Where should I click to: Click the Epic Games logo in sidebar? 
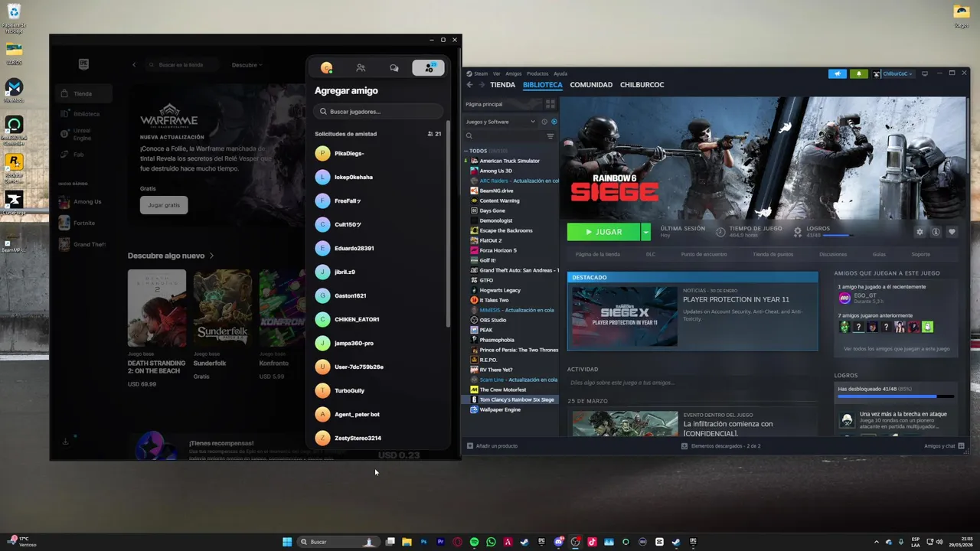point(83,64)
